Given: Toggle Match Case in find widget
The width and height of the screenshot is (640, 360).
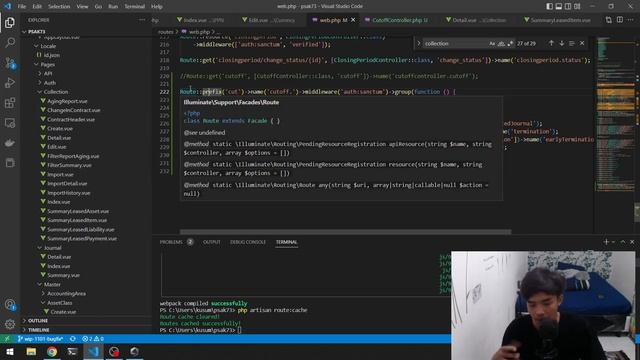Looking at the screenshot, I should (x=492, y=44).
